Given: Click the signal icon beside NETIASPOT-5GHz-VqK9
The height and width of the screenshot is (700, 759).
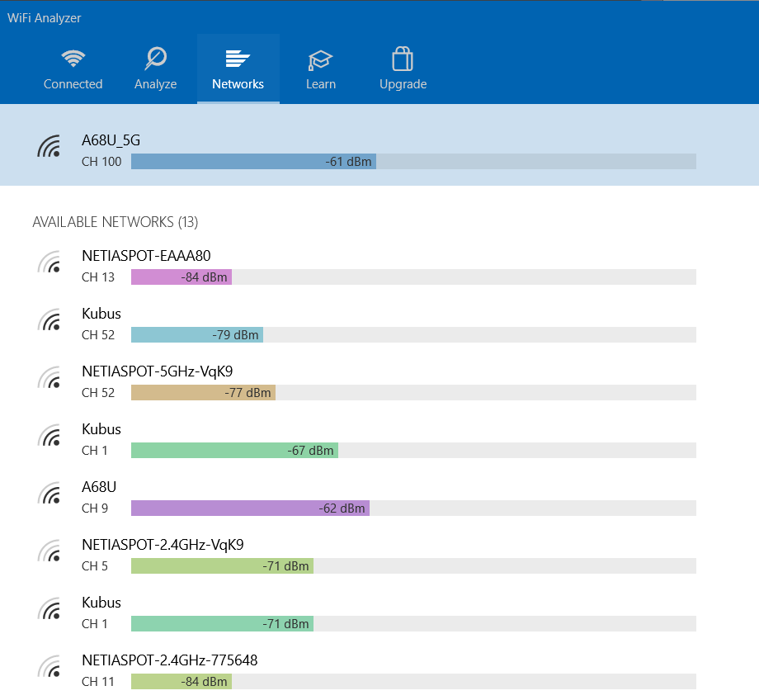Looking at the screenshot, I should click(49, 378).
